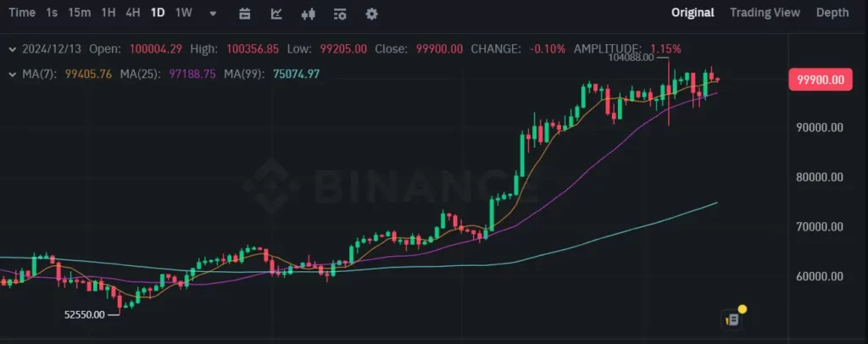Expand more time intervals dropdown arrow
This screenshot has height=344, width=868.
click(213, 14)
